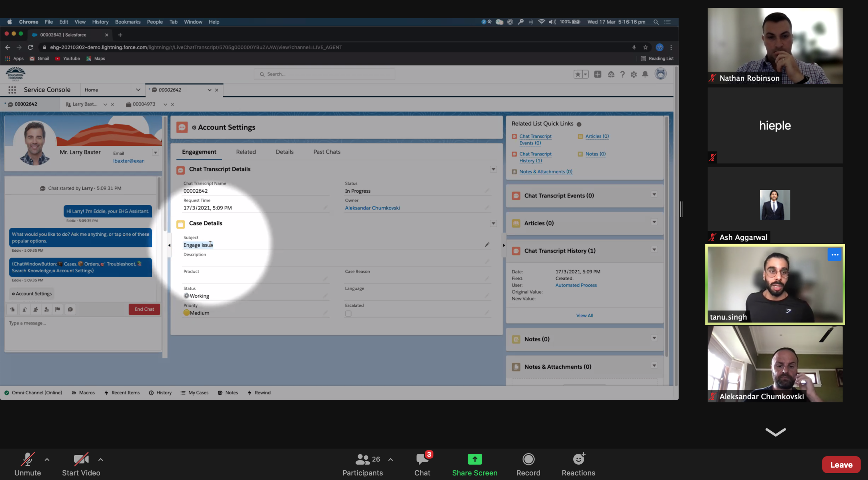868x480 pixels.
Task: Check the Escalated checkbox
Action: pos(348,314)
